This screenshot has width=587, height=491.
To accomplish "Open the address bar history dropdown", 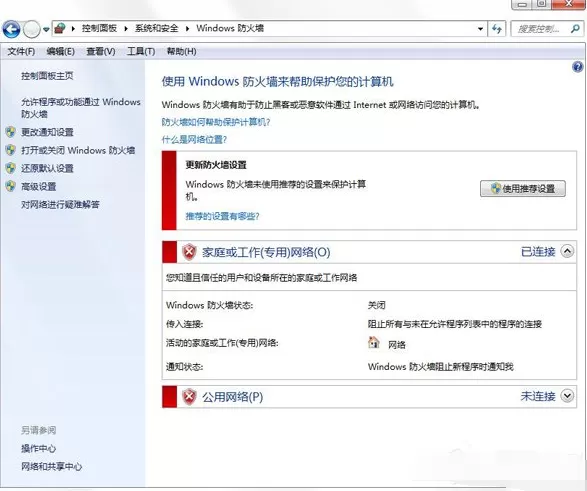I will tap(480, 29).
